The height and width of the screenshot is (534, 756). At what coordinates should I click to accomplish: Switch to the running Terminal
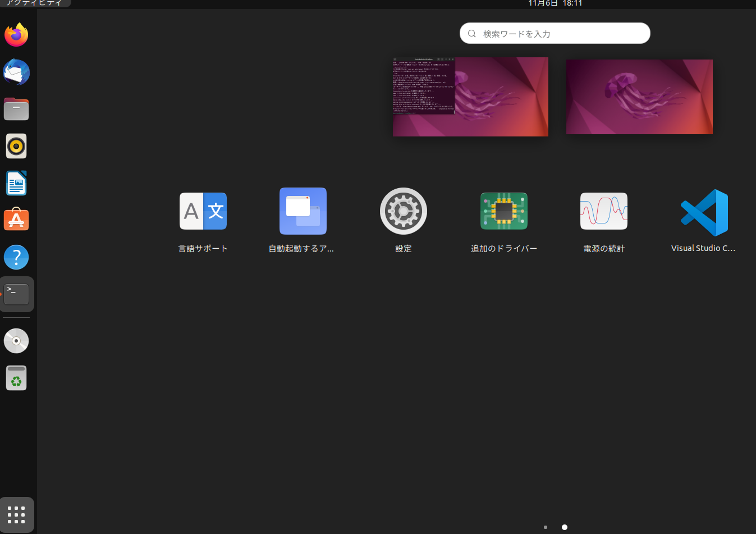coord(16,294)
